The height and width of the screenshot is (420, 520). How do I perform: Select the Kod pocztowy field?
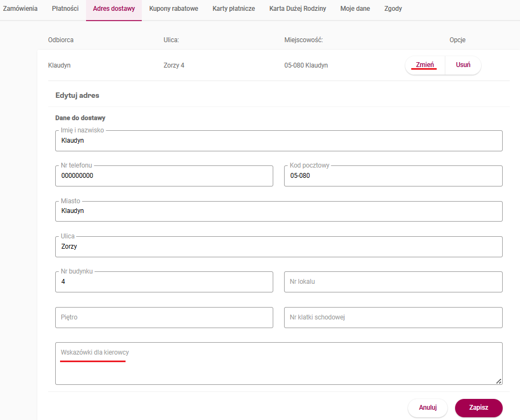coord(393,176)
